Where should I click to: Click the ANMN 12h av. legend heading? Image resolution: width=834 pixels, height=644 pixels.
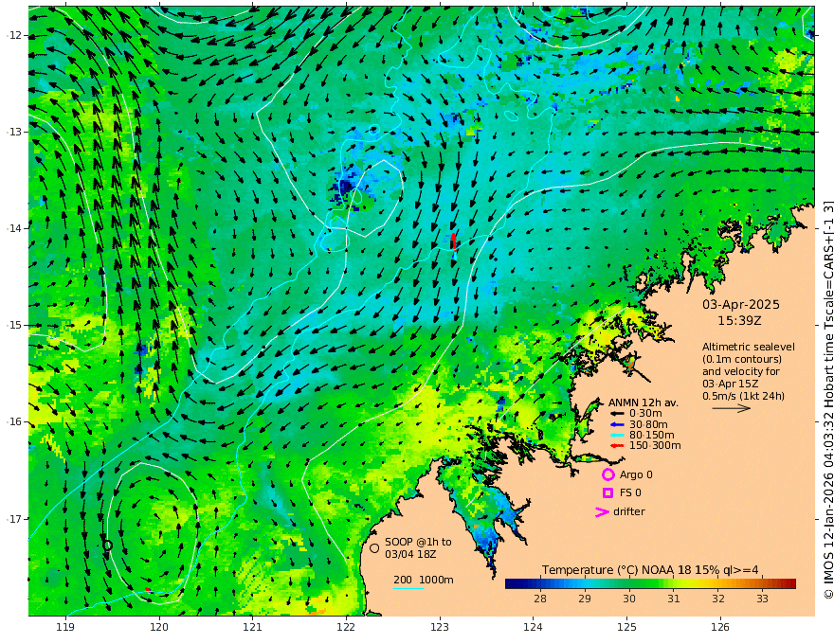pyautogui.click(x=644, y=402)
